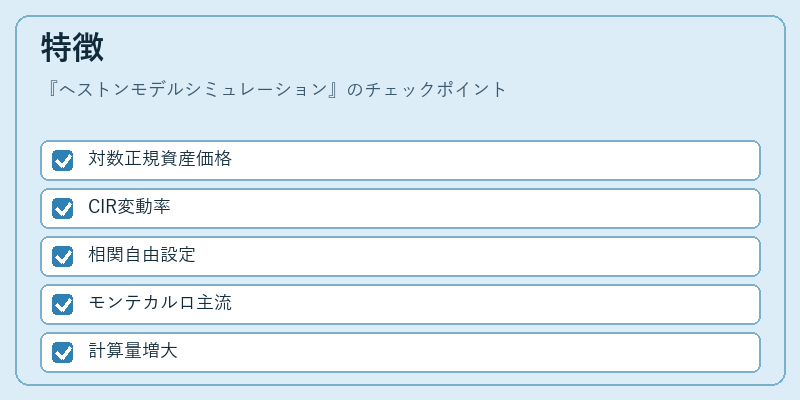This screenshot has width=800, height=400.
Task: Uncheck the 対数正規資産価格 checkbox
Action: [x=62, y=160]
